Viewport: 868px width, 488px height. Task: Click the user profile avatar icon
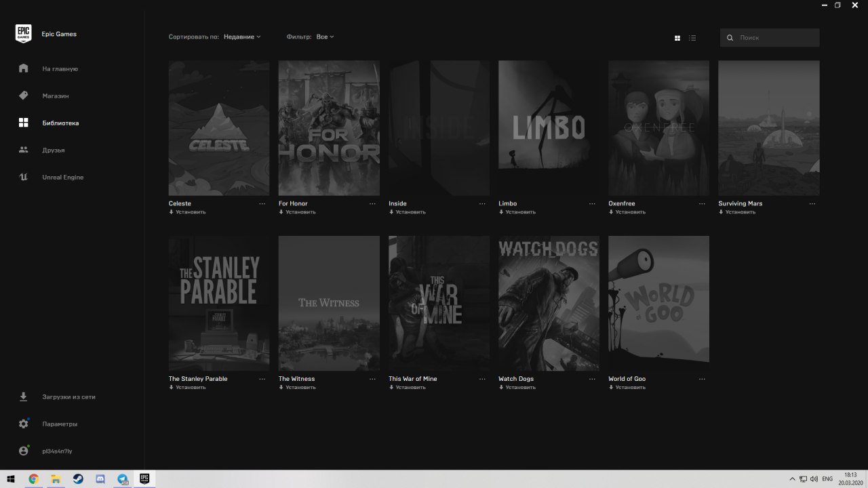click(24, 451)
